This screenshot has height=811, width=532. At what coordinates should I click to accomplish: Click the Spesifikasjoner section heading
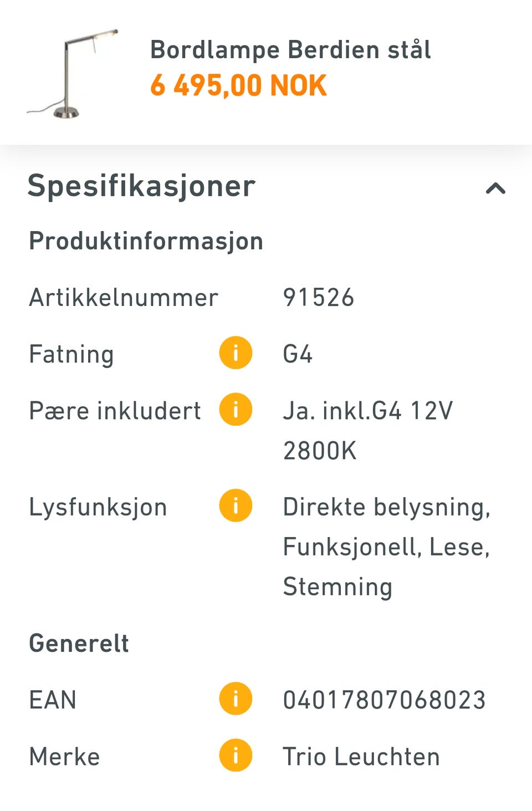click(x=141, y=186)
